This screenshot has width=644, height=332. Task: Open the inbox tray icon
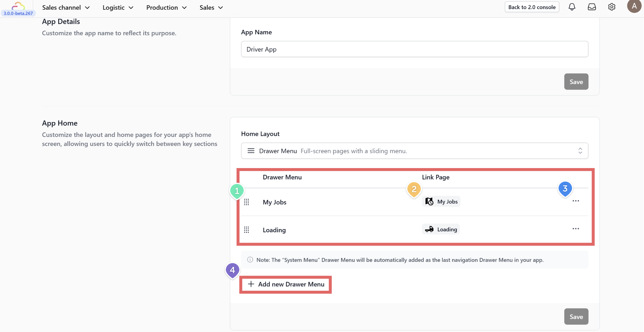[592, 7]
